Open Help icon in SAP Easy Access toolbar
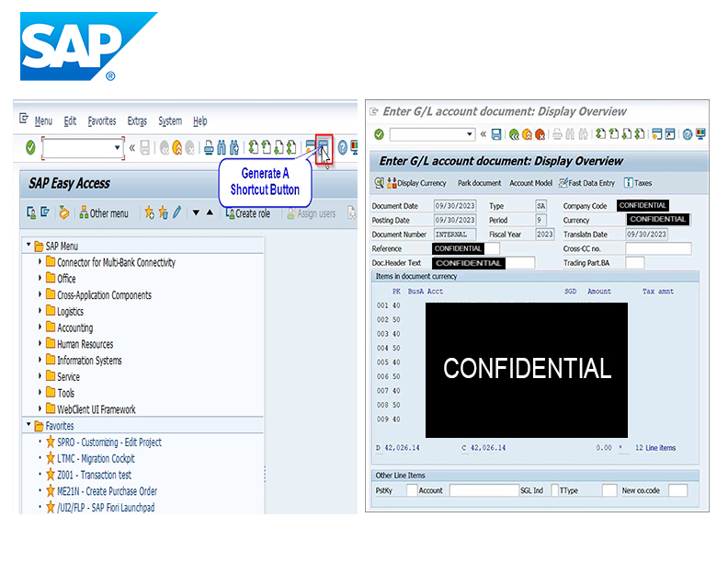728x563 pixels. click(342, 148)
